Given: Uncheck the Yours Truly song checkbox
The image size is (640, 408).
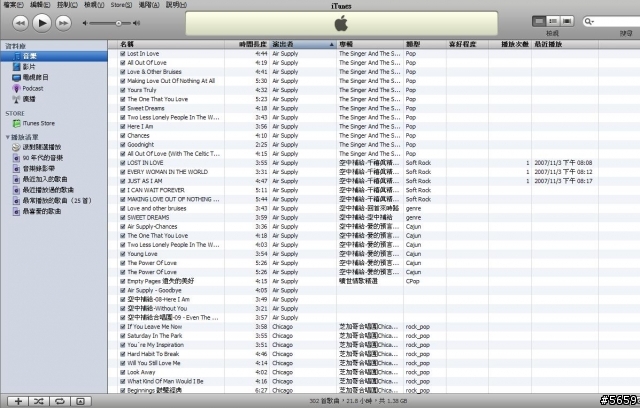Looking at the screenshot, I should click(122, 90).
